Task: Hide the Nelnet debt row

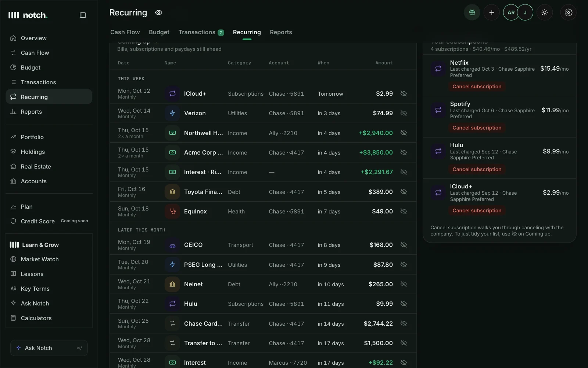Action: click(x=404, y=284)
